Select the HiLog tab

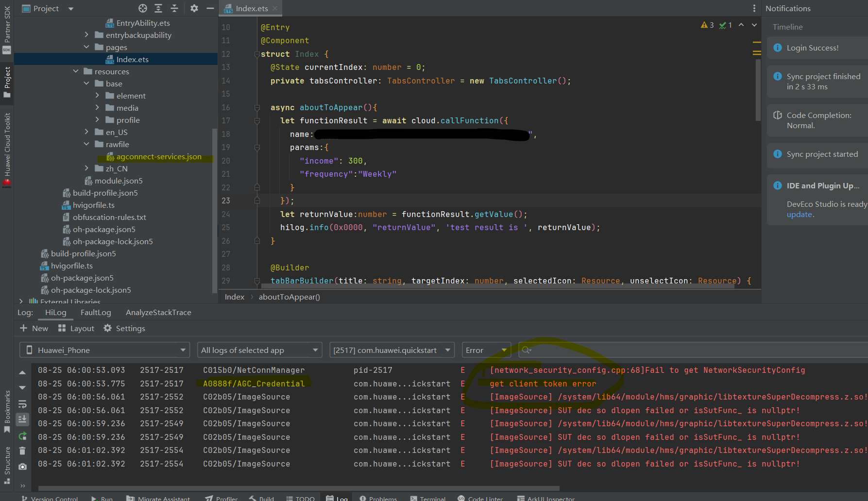[x=55, y=313]
